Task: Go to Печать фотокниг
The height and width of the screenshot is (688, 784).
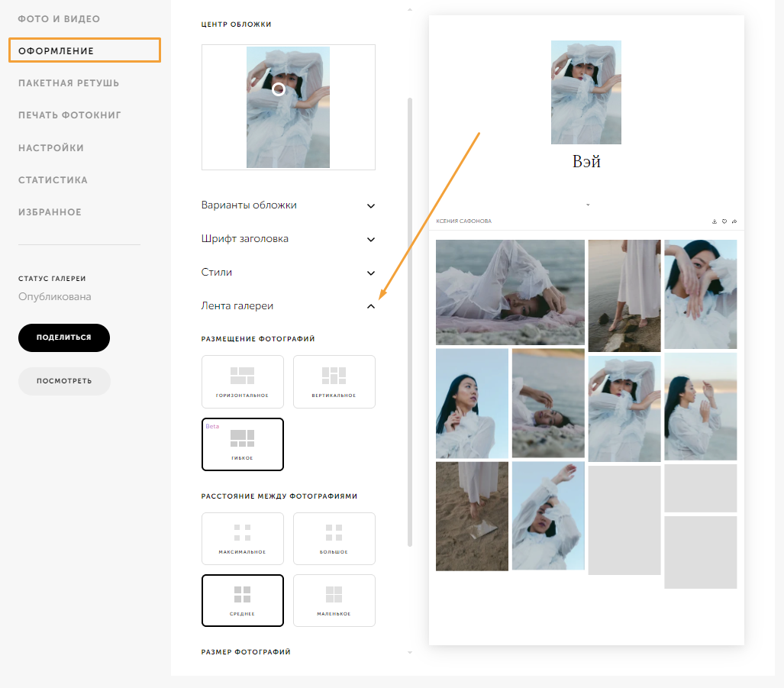Action: pos(70,115)
